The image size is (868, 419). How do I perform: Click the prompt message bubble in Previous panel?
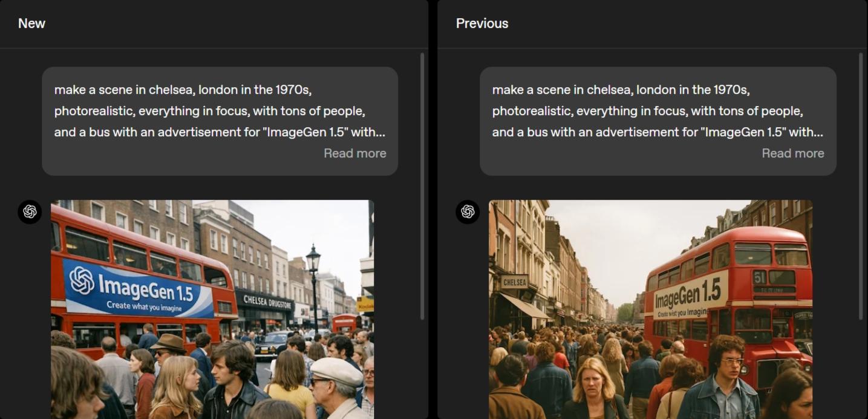pos(658,121)
